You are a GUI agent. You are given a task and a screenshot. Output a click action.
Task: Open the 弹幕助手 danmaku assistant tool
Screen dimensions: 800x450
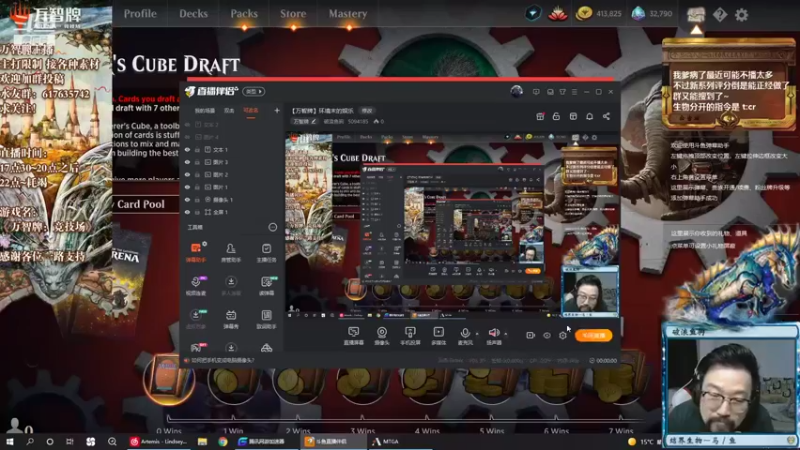[195, 252]
